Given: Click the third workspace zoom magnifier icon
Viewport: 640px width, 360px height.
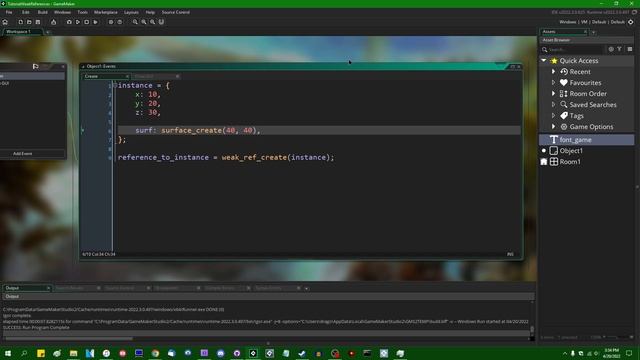Looking at the screenshot, I should [152, 22].
